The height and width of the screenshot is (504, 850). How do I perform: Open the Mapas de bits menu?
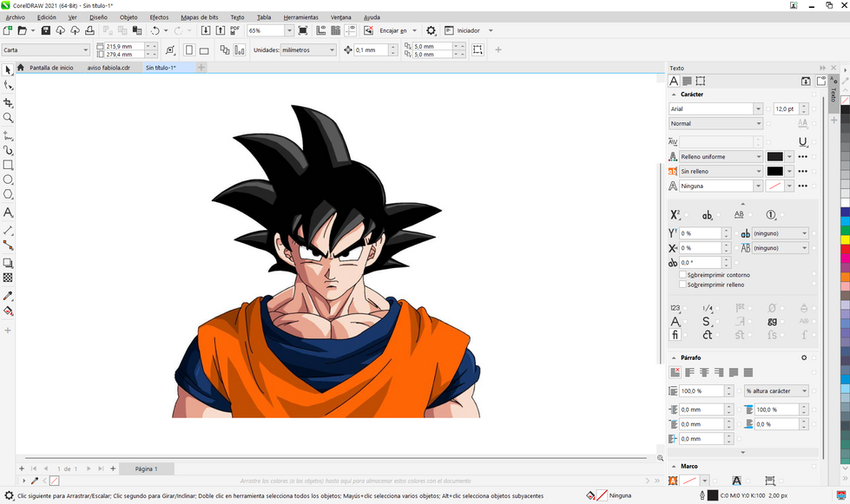pyautogui.click(x=199, y=17)
